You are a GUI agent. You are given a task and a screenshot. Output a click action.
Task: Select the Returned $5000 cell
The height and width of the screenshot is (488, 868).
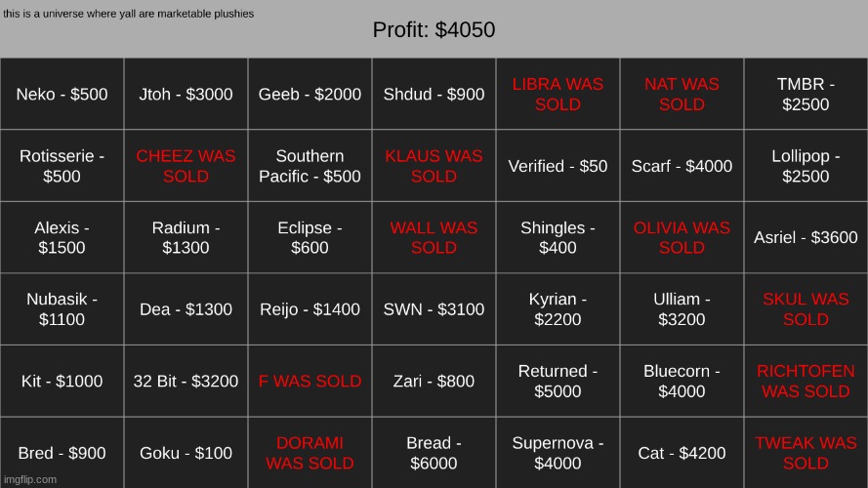pos(558,381)
